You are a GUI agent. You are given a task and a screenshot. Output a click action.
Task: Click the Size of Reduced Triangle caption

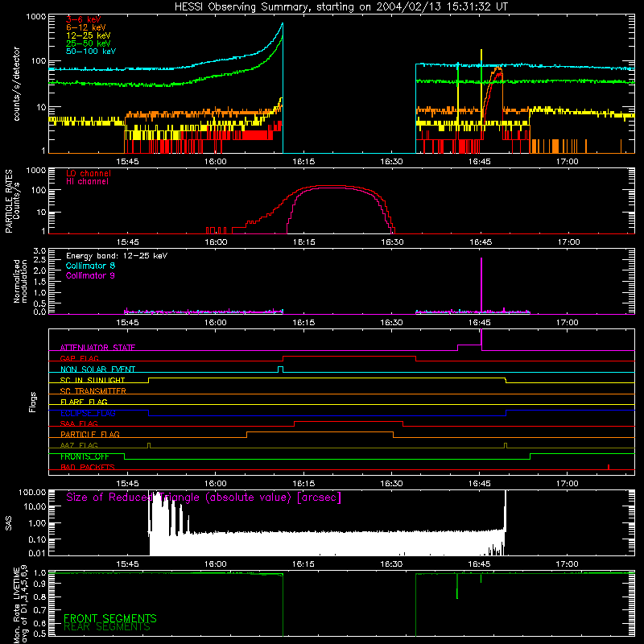point(204,497)
